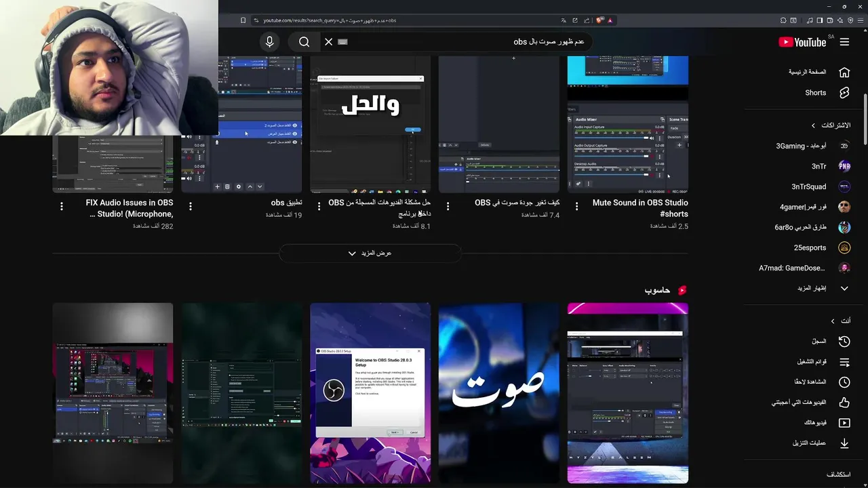Open the 'صوت' short thumbnail in حاسوب row
Viewport: 868px width, 488px height.
click(x=499, y=393)
